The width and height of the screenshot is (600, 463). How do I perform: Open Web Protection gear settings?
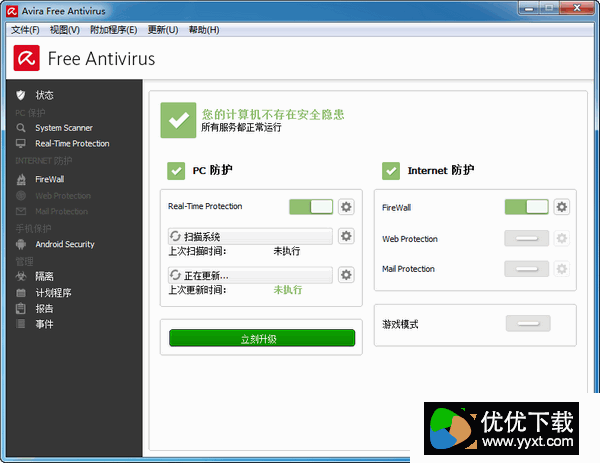[x=561, y=238]
